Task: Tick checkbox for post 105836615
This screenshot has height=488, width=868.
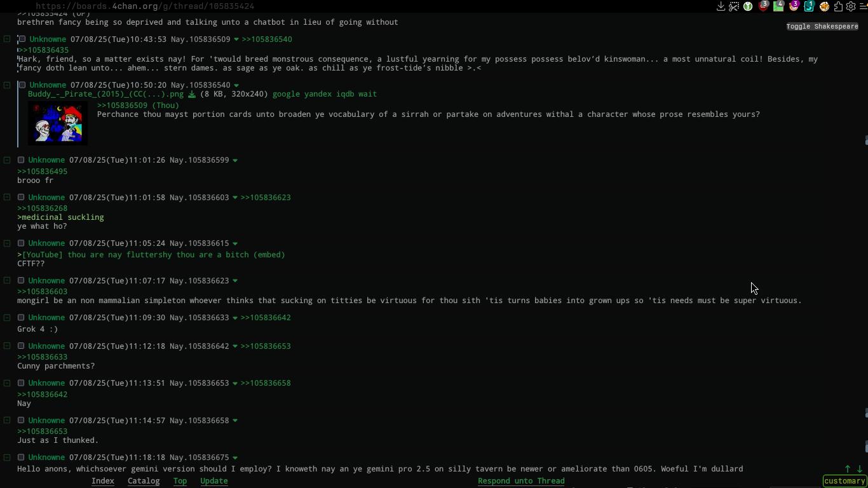Action: coord(21,243)
